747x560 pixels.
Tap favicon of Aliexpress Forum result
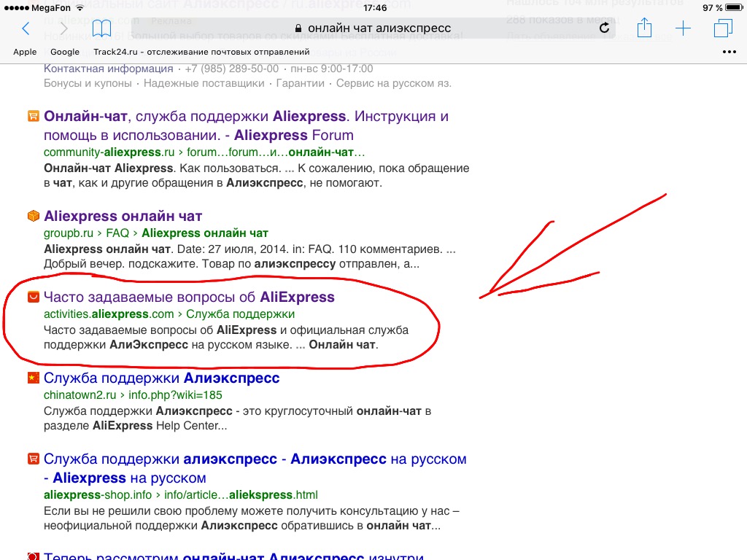pyautogui.click(x=34, y=116)
